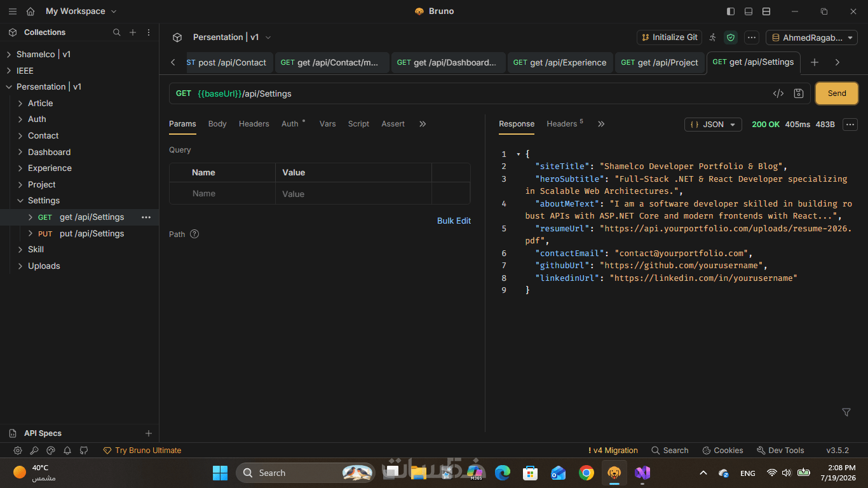Open the collection more options ellipsis button
The image size is (868, 488).
click(752, 37)
